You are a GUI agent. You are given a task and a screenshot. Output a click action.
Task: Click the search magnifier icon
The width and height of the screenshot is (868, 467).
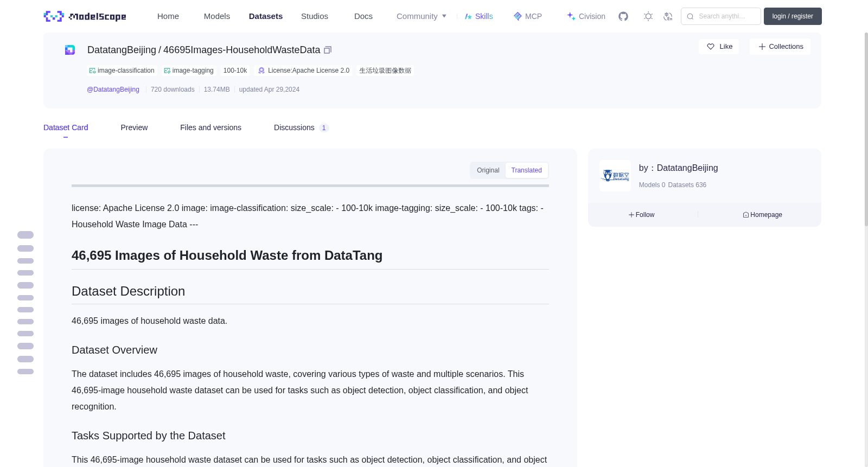(x=690, y=16)
